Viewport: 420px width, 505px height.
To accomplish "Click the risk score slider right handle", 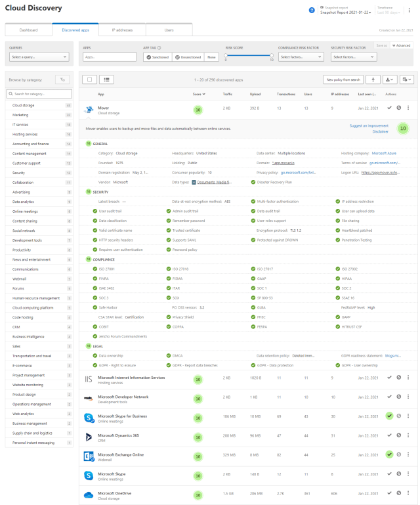I will pyautogui.click(x=272, y=55).
